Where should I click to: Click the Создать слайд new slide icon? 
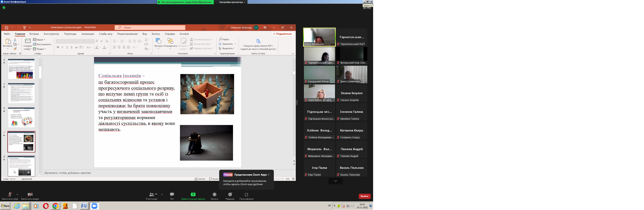(28, 41)
